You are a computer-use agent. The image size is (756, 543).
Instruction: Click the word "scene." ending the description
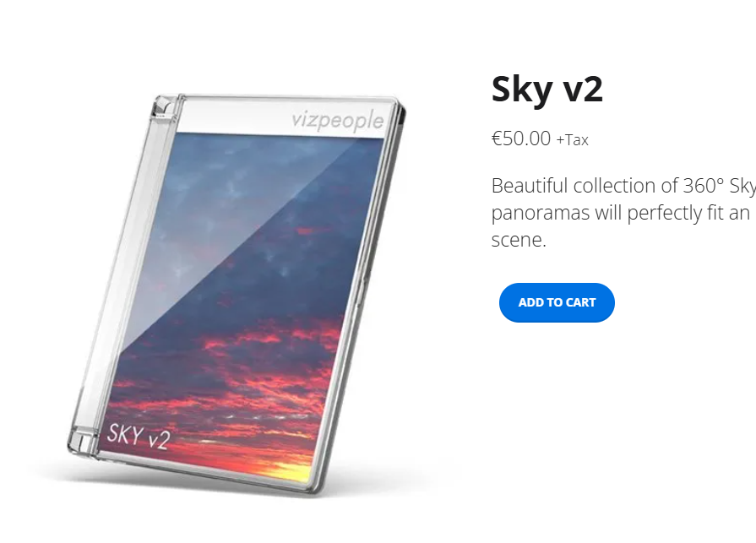click(519, 240)
